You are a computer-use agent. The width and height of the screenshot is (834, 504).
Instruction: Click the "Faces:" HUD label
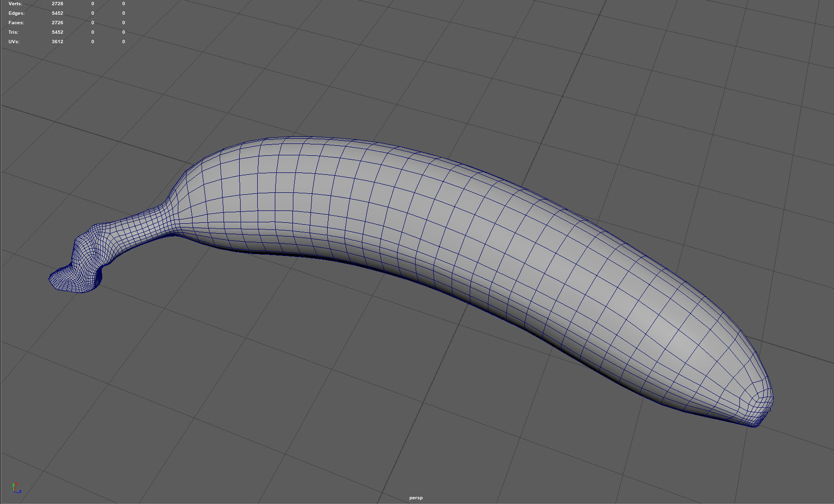click(x=16, y=23)
